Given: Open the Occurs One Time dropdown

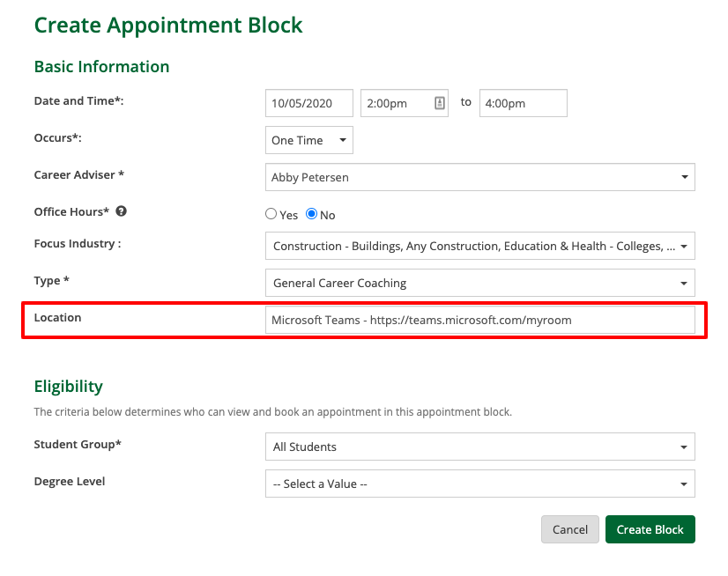Looking at the screenshot, I should [x=308, y=140].
